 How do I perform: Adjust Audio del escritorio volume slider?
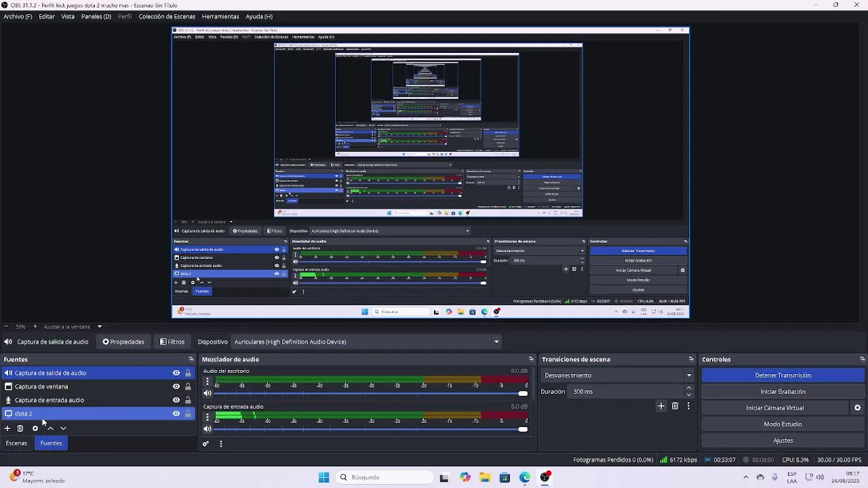point(371,393)
